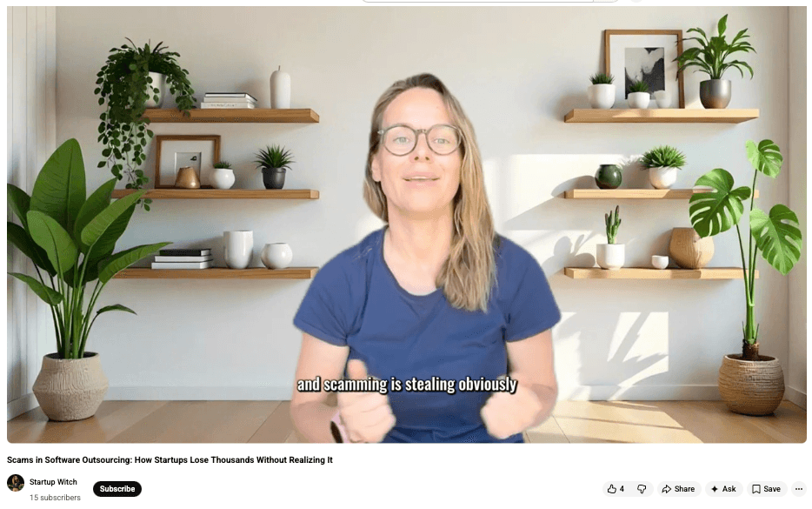The image size is (812, 509).
Task: Click the Save bookmark icon
Action: tap(756, 489)
